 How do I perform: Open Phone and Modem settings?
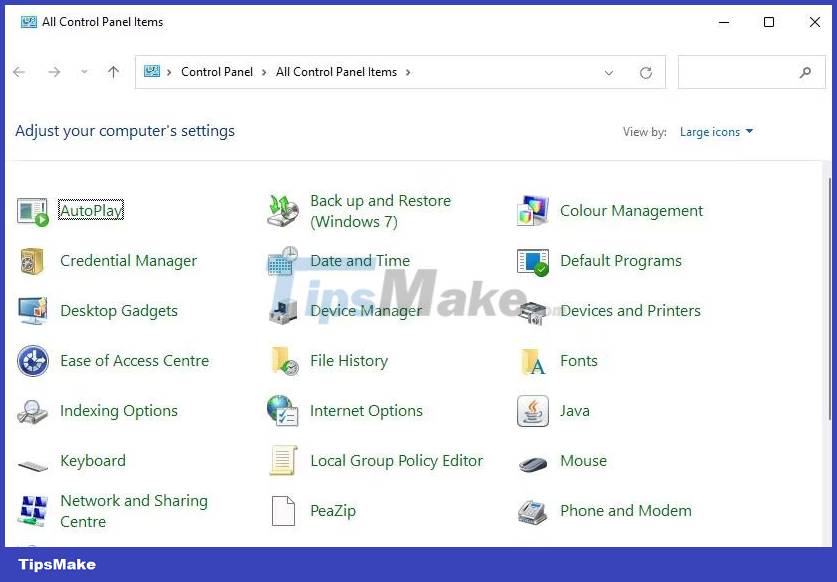point(626,511)
